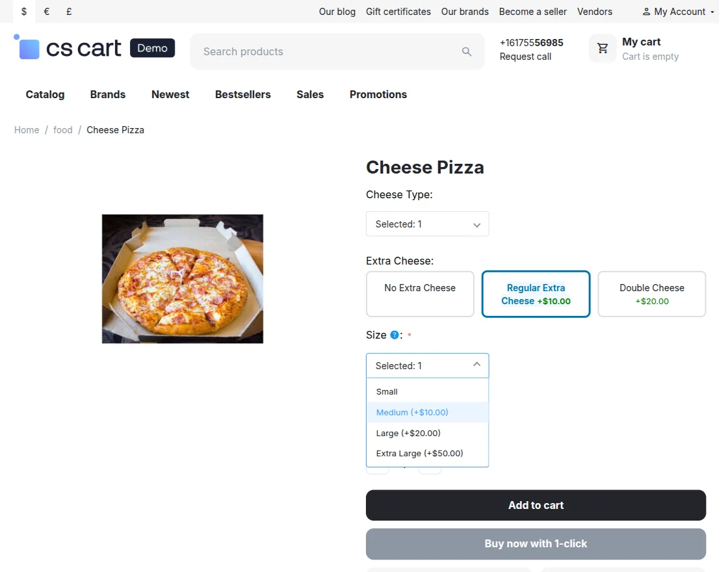Viewport: 728px width, 572px height.
Task: Select the No Extra Cheese option
Action: pyautogui.click(x=420, y=294)
